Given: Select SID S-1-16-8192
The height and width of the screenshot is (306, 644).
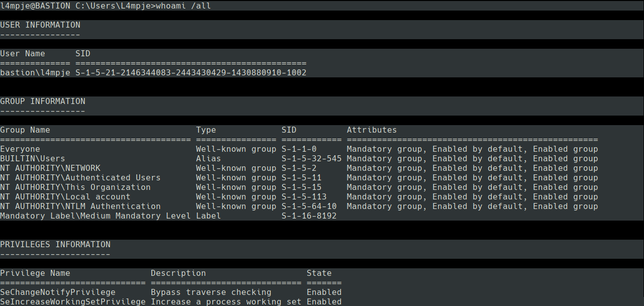Looking at the screenshot, I should [x=309, y=216].
